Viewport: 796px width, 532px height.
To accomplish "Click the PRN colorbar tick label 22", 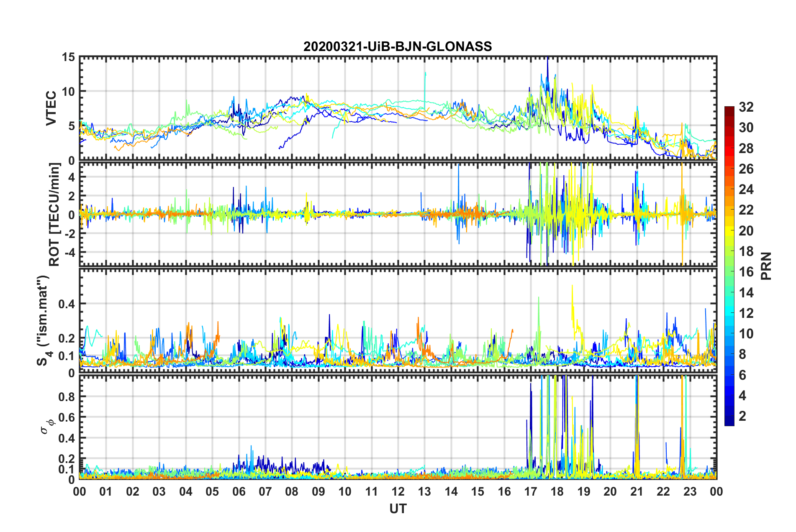I will click(x=746, y=210).
